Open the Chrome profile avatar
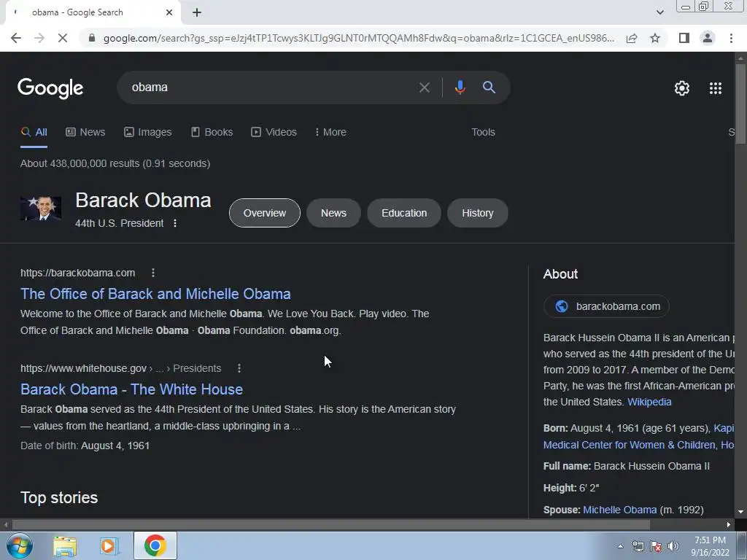The image size is (747, 560). pyautogui.click(x=708, y=38)
